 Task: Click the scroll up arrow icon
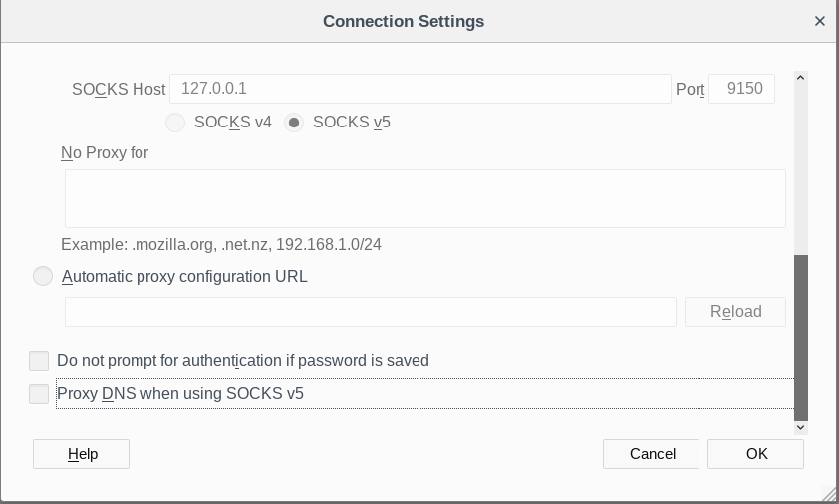(800, 78)
